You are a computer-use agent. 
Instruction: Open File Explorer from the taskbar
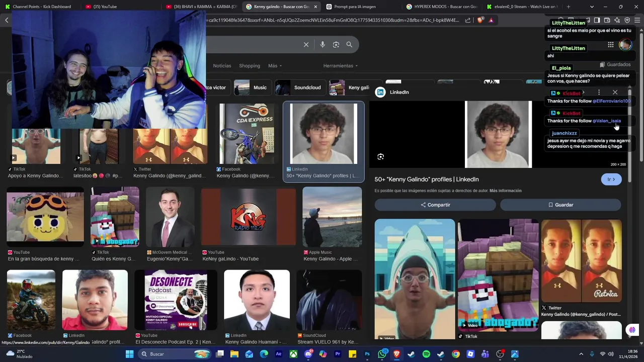tap(235, 354)
